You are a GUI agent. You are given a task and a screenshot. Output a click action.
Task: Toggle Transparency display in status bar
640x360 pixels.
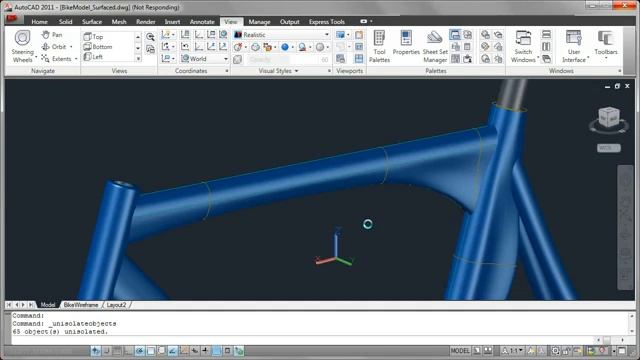coord(216,351)
